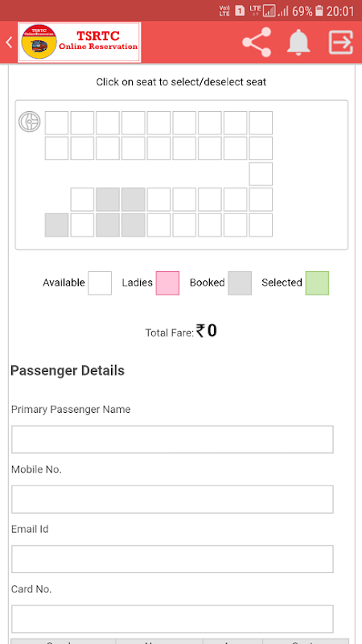Viewport: 362px width, 644px height.
Task: Focus the Email Id field
Action: tap(172, 559)
